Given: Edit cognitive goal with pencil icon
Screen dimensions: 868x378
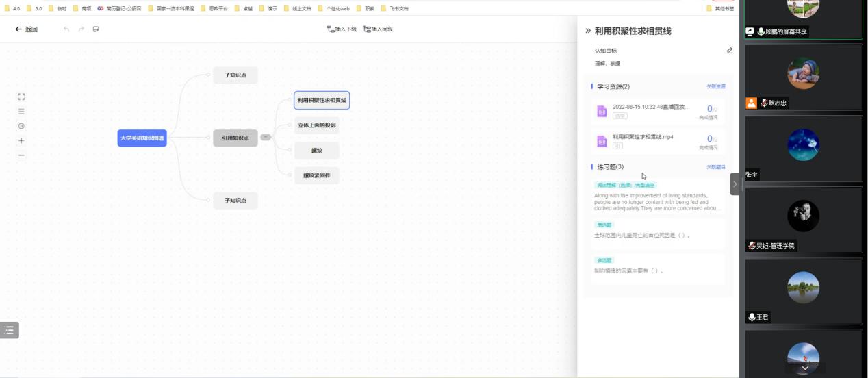Looking at the screenshot, I should 730,51.
